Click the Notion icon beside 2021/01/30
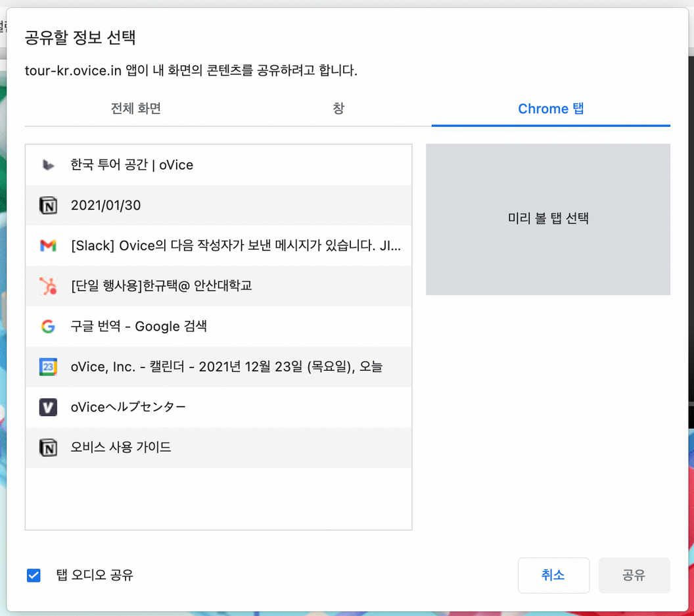Viewport: 694px width, 616px height. tap(48, 206)
